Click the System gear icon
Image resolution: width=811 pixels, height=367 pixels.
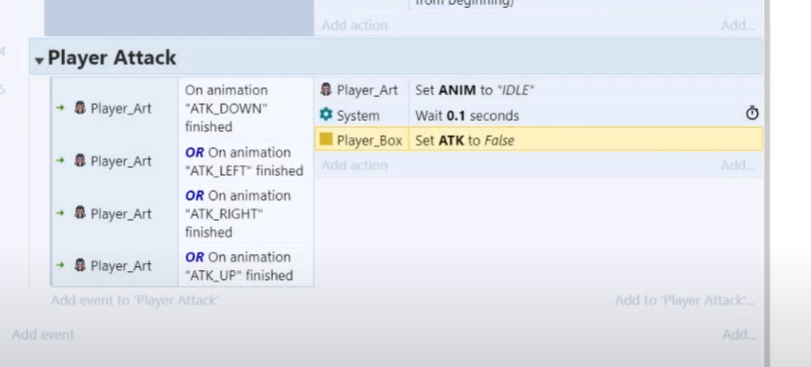point(326,114)
